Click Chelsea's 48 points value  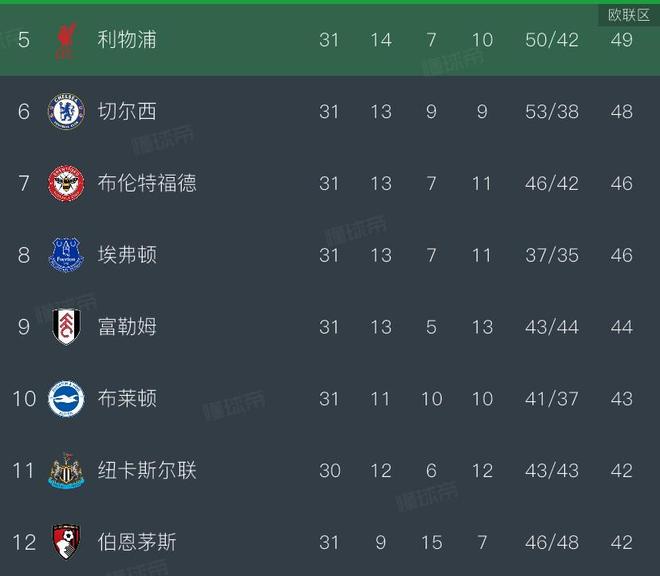(x=621, y=112)
